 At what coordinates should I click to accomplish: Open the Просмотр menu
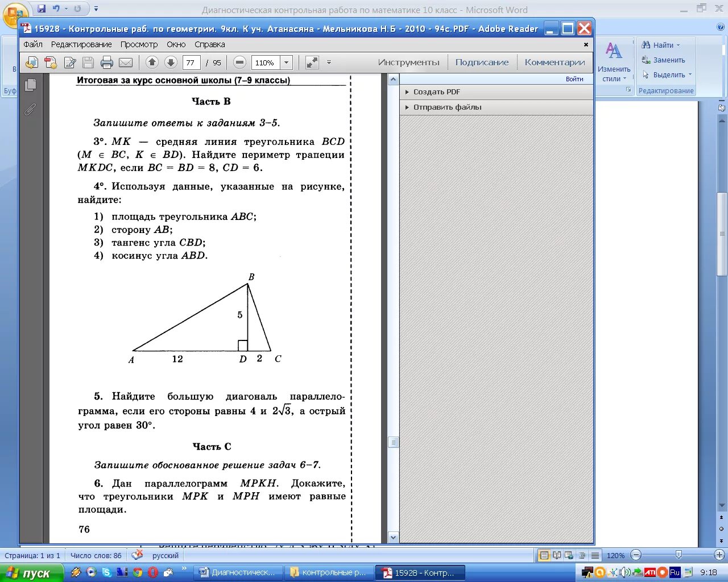139,44
